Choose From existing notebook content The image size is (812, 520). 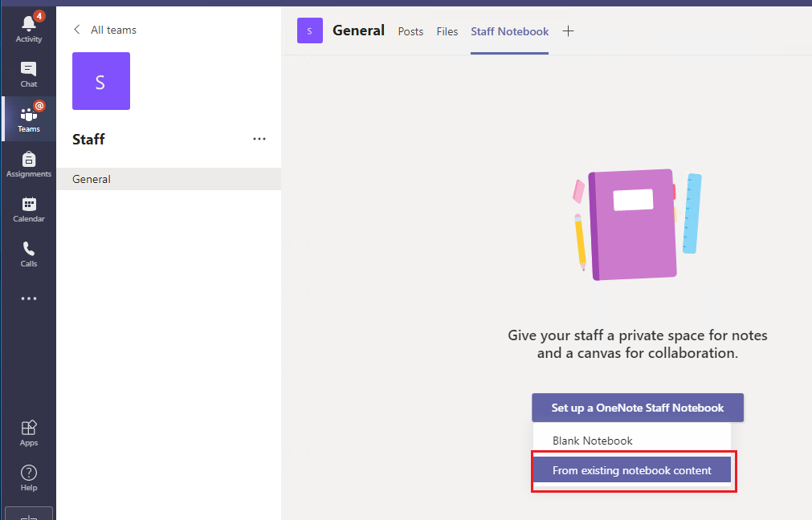click(632, 469)
